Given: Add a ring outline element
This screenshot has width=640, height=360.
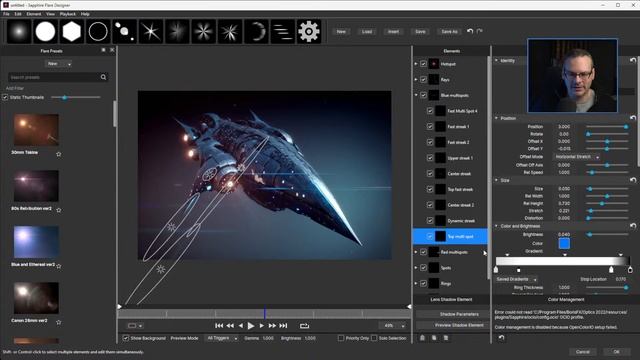Looking at the screenshot, I should pos(98,31).
